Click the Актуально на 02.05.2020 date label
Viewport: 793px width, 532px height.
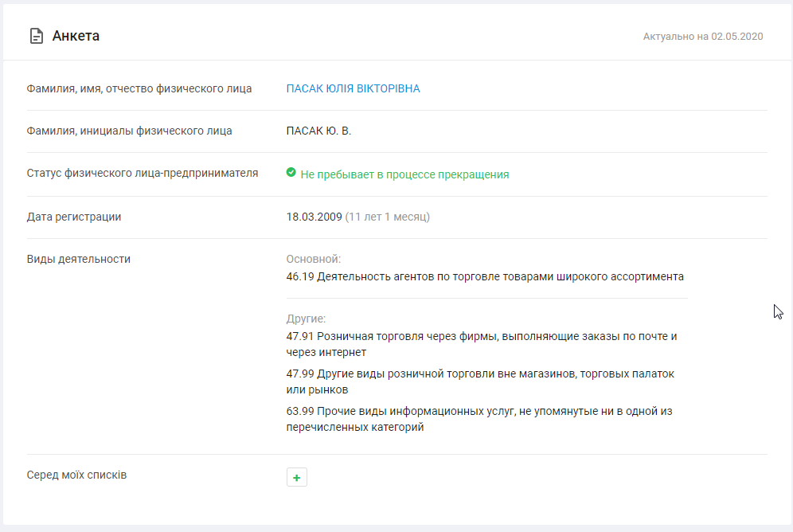click(x=703, y=37)
